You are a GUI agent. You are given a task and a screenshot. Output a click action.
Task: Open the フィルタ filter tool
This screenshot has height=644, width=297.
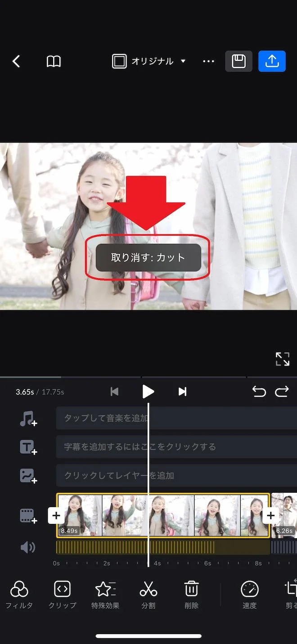tap(19, 594)
